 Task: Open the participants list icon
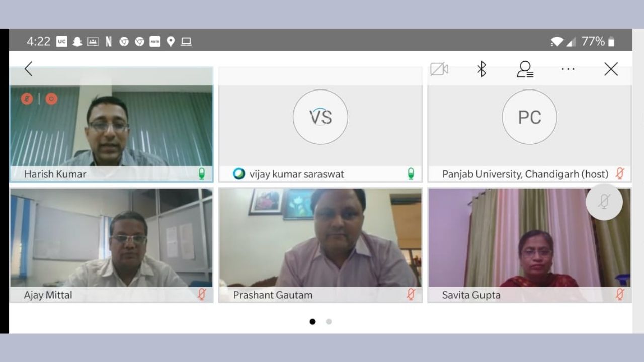(x=525, y=69)
